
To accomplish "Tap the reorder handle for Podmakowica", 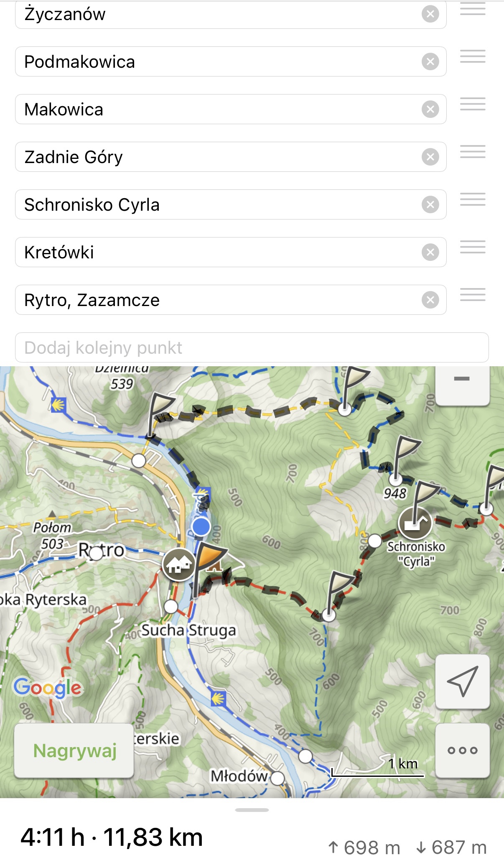I will tap(473, 56).
